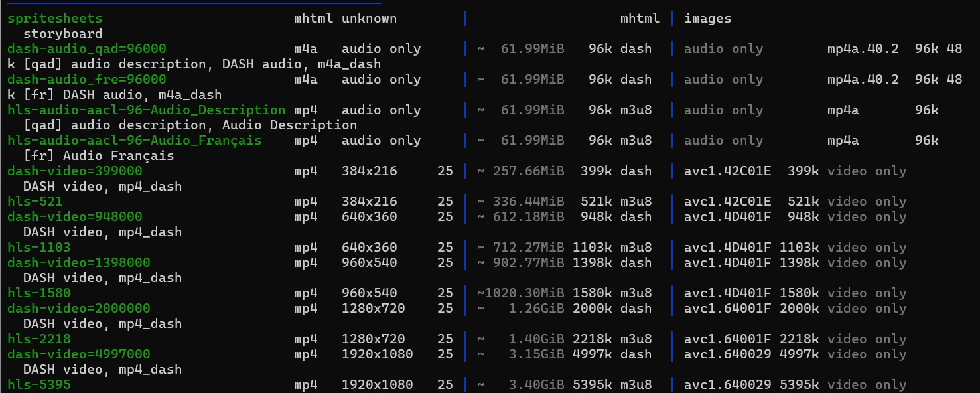The height and width of the screenshot is (393, 980).
Task: Click the 1020.30MiB file size value
Action: tap(525, 293)
